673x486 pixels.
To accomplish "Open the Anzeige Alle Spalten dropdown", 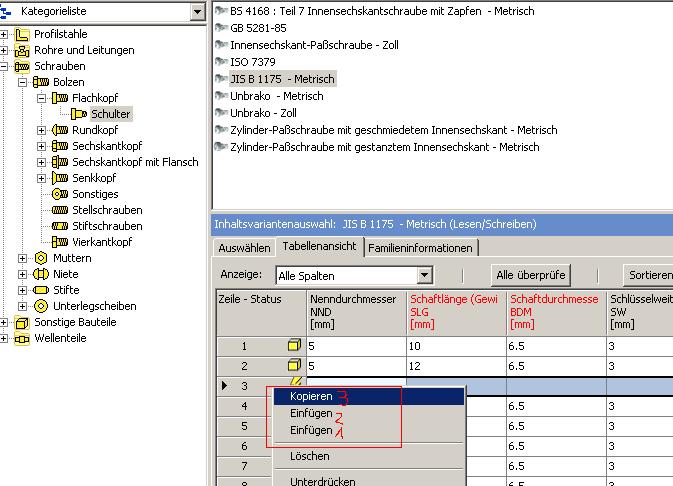I will click(424, 275).
